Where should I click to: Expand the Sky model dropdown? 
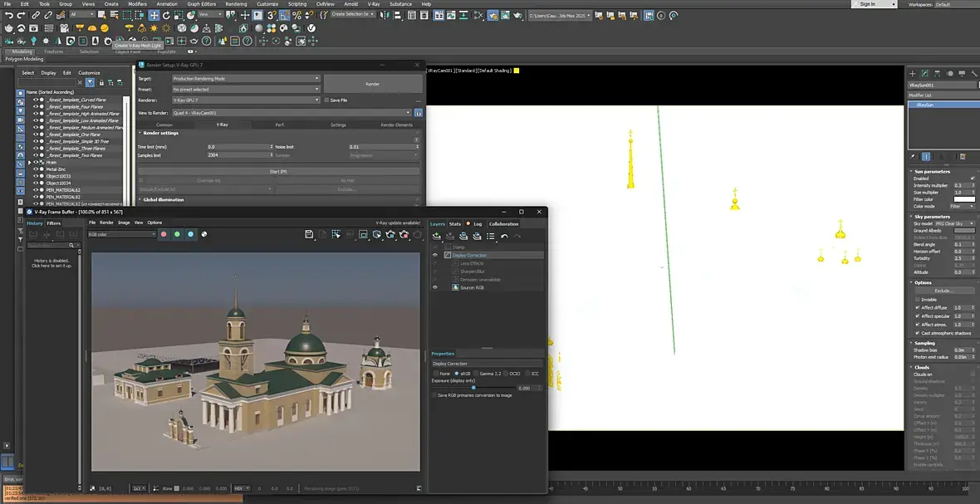[953, 223]
